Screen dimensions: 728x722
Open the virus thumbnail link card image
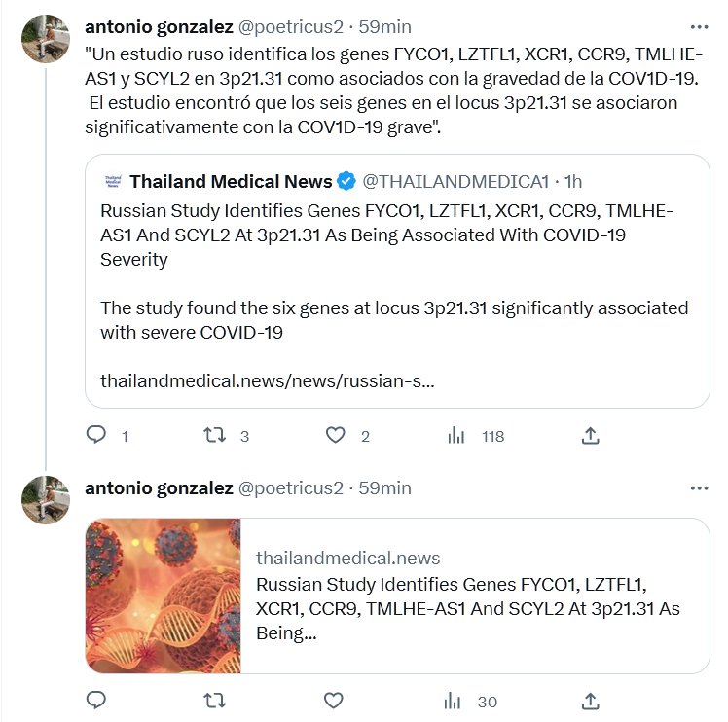164,596
